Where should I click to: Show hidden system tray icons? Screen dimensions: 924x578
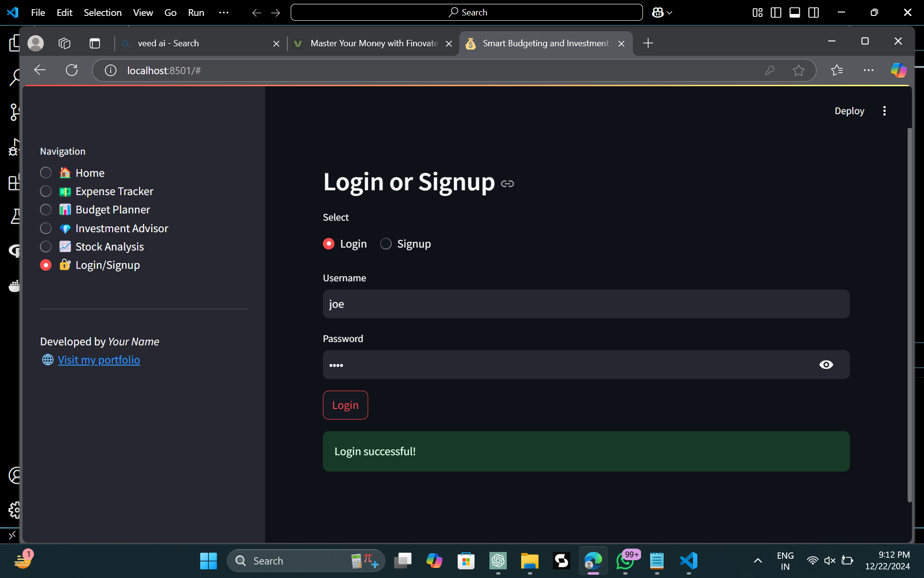pyautogui.click(x=757, y=561)
